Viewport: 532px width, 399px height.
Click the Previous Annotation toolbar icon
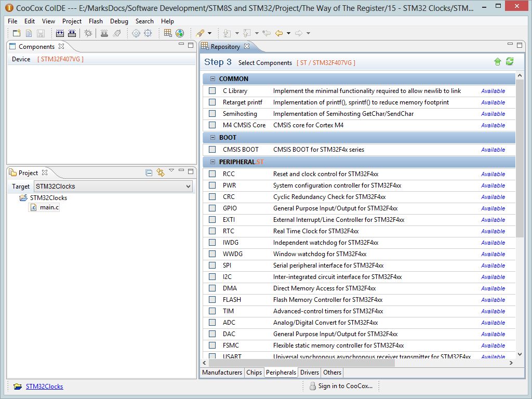click(x=247, y=33)
